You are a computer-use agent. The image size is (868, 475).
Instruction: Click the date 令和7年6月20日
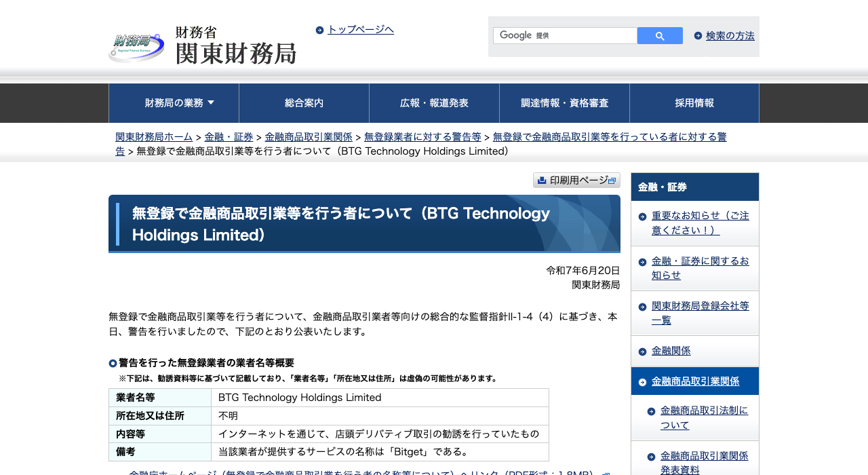[x=583, y=270]
